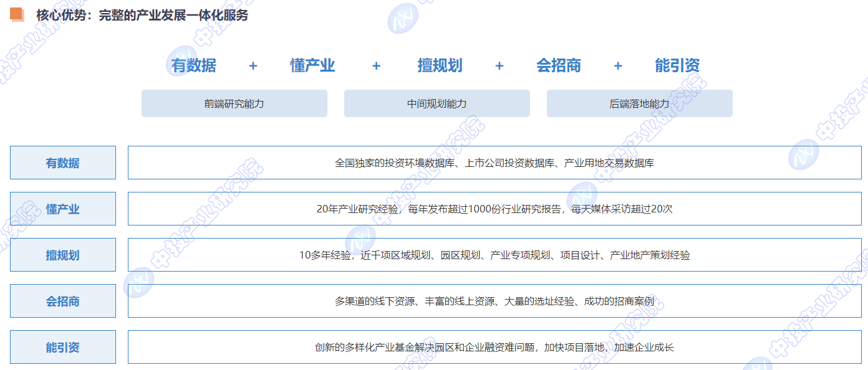Click the page title 核心优势：完整的产业发展一体化服务
The height and width of the screenshot is (370, 868).
tap(142, 15)
